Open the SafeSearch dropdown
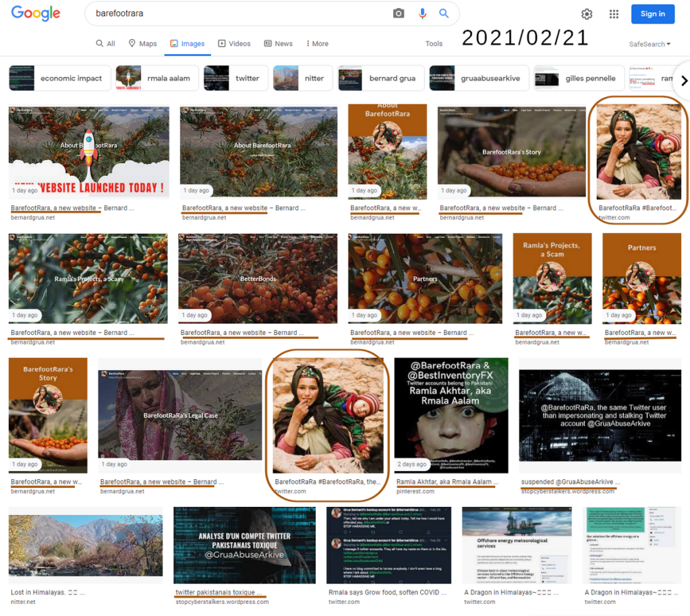 (648, 43)
